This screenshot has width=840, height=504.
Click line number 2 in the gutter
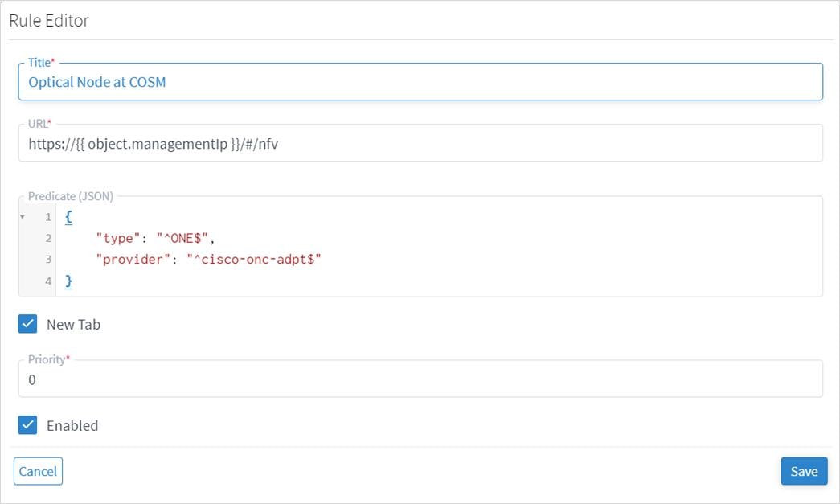tap(48, 238)
